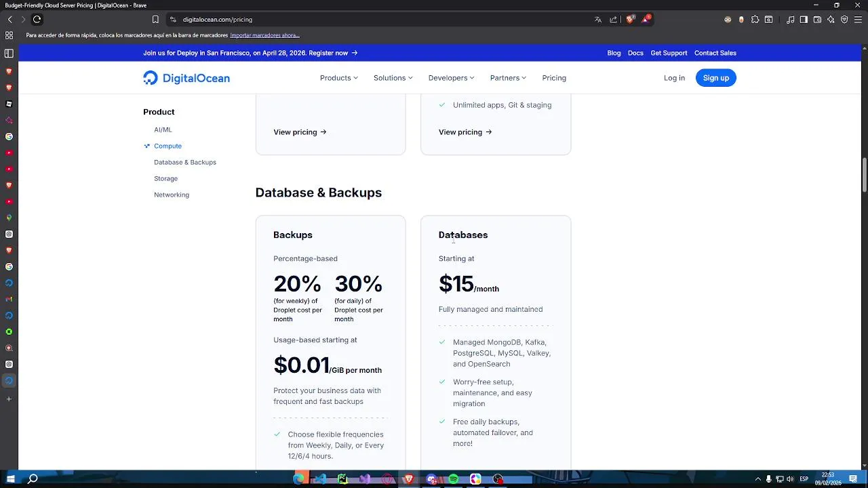Screen dimensions: 868x488
Task: Click the Log in link
Action: coord(674,78)
